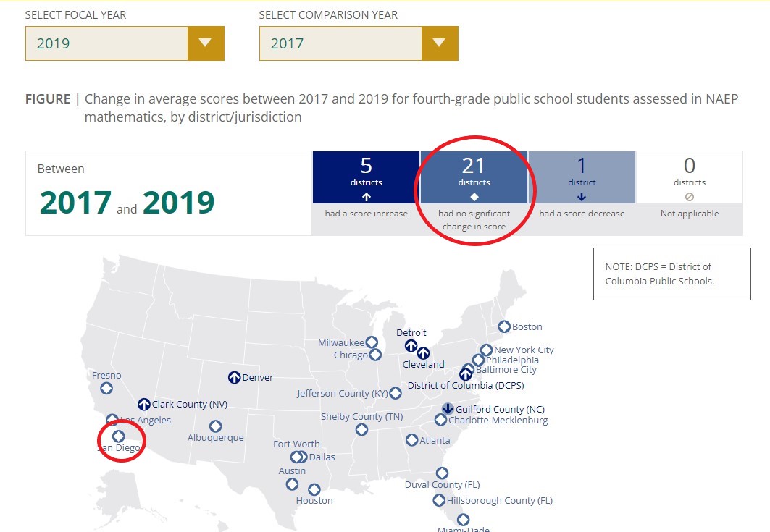Click the Albuquerque diamond marker
The image size is (770, 532).
point(215,426)
